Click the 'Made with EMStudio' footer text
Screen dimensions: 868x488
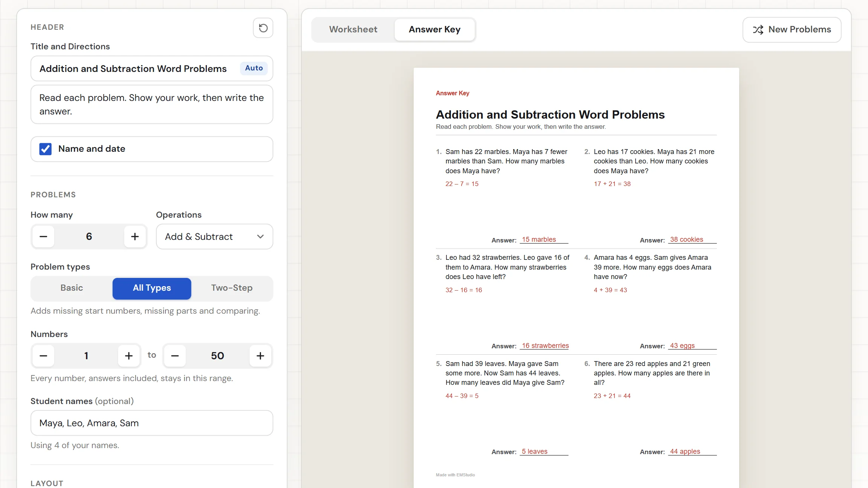tap(455, 475)
